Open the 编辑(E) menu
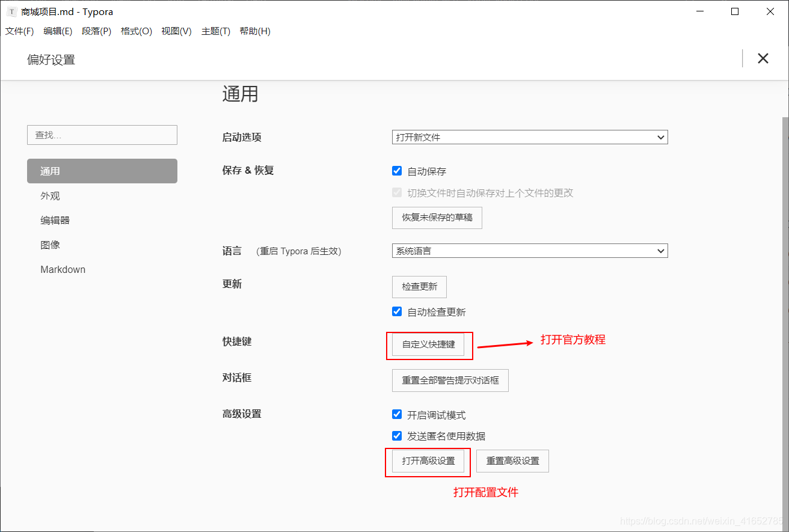The height and width of the screenshot is (532, 789). [x=58, y=31]
